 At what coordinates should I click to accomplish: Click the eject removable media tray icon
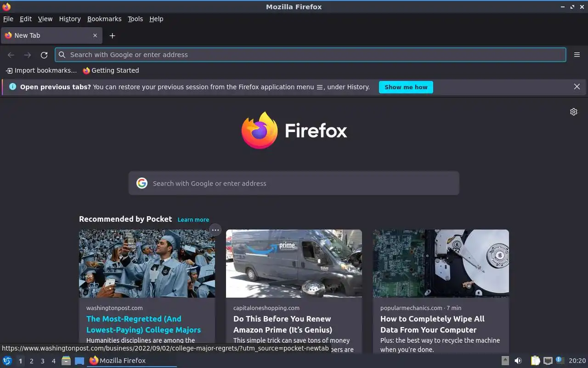point(505,361)
